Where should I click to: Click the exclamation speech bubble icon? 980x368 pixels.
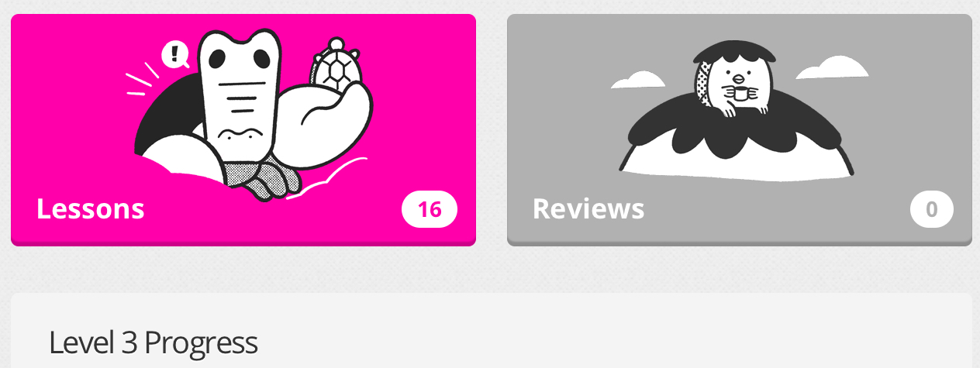coord(175,54)
